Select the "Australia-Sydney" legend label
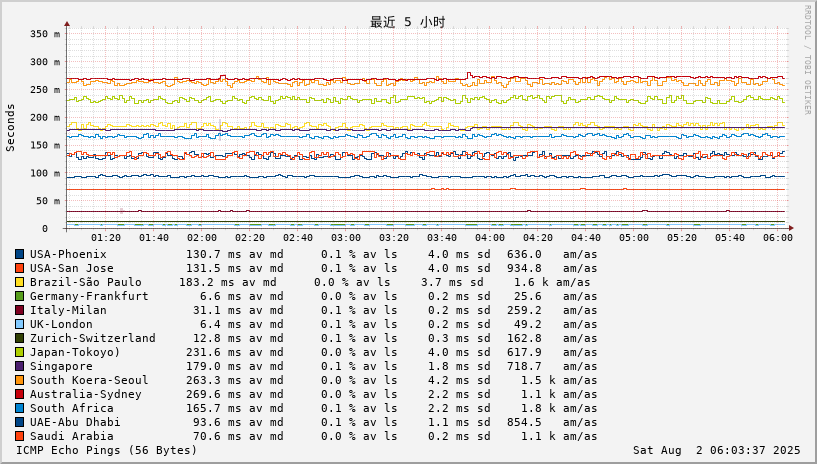The height and width of the screenshot is (464, 817). pos(85,394)
